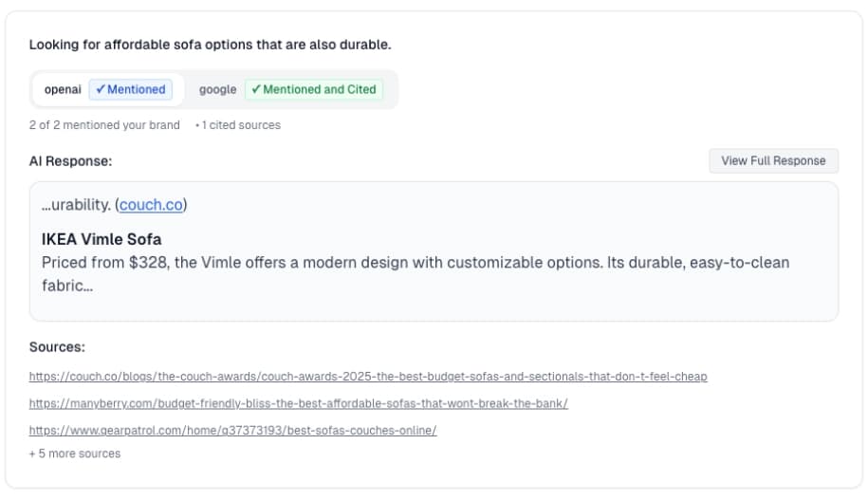The image size is (868, 500).
Task: Select the blue Mentioned status badge label
Action: [131, 89]
